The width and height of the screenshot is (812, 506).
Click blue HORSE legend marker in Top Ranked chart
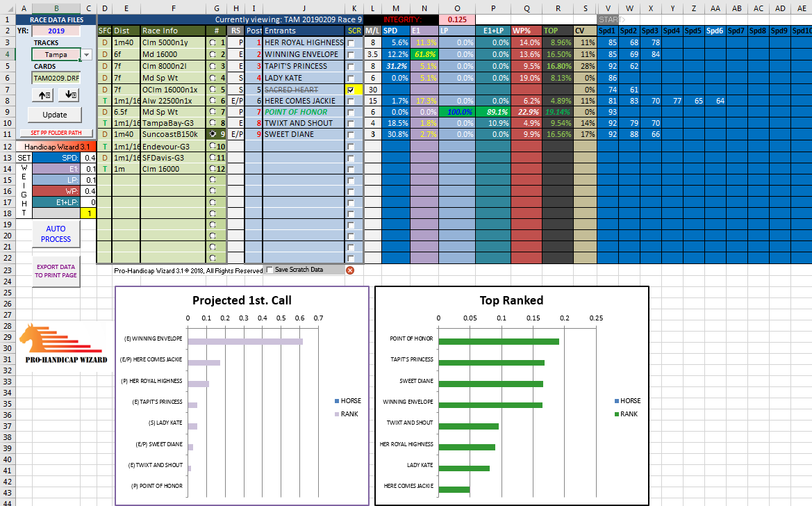[618, 401]
